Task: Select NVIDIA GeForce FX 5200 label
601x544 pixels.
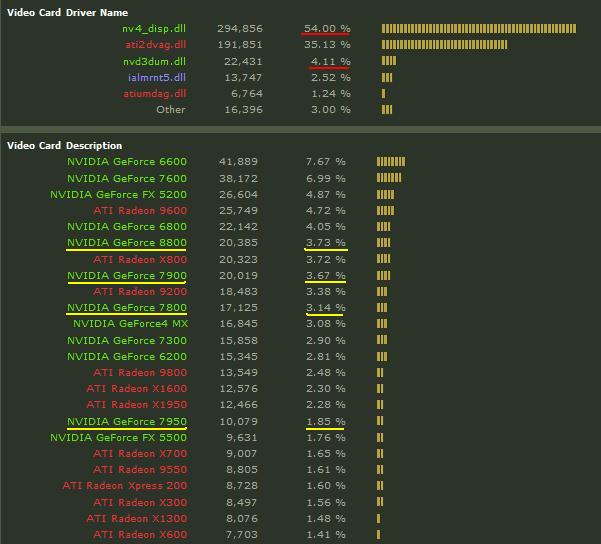Action: pyautogui.click(x=118, y=195)
